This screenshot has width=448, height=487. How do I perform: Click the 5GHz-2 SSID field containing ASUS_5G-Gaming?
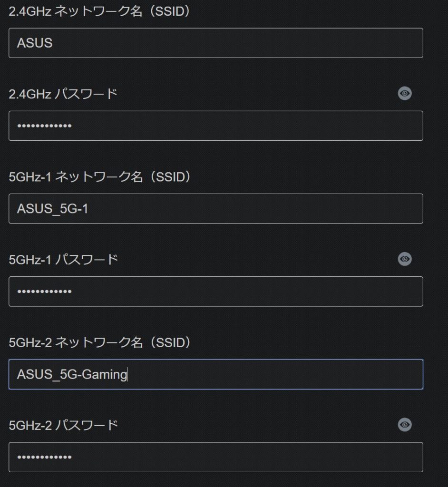tap(215, 374)
